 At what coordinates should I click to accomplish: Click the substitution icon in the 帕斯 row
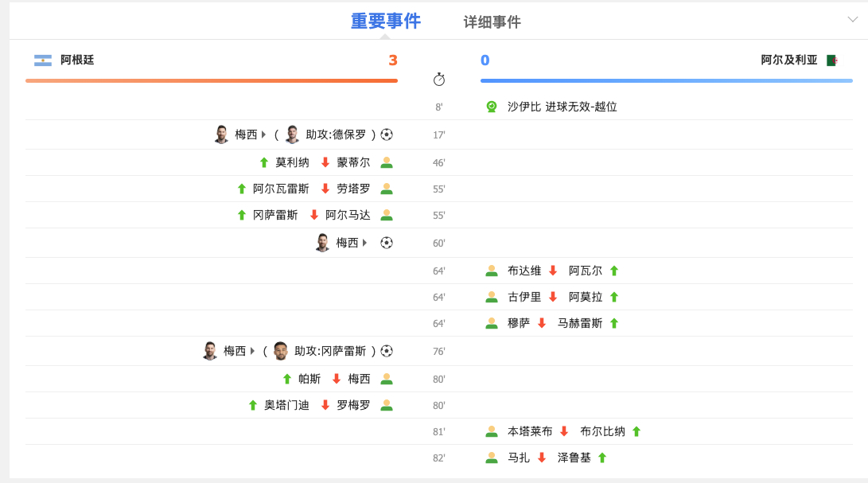(x=387, y=379)
